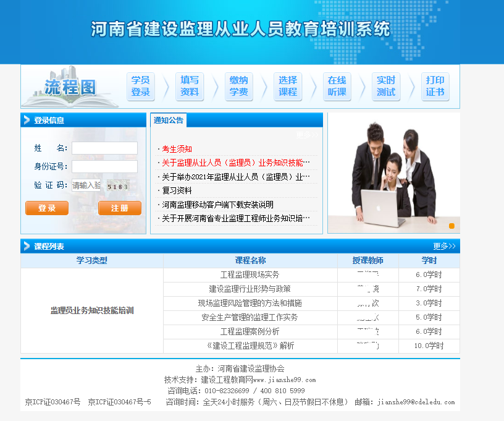The height and width of the screenshot is (421, 504).
Task: Click the 学员登录 flow step icon
Action: pyautogui.click(x=141, y=87)
